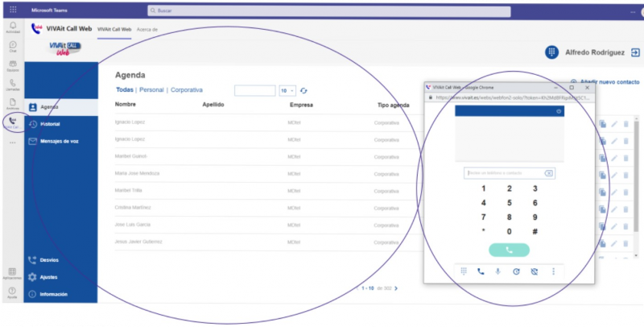
Task: Dial digit 5 on the keypad
Action: click(510, 203)
